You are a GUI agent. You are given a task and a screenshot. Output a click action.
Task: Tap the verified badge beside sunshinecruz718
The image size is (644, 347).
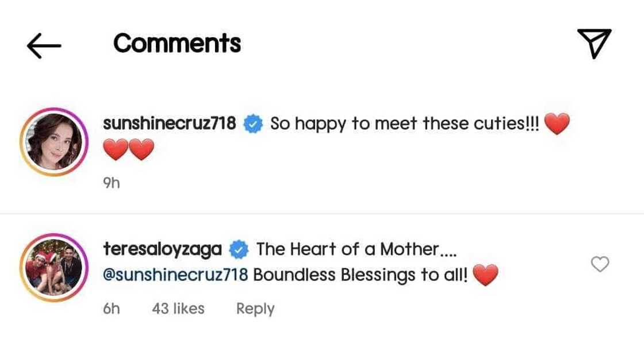click(253, 124)
